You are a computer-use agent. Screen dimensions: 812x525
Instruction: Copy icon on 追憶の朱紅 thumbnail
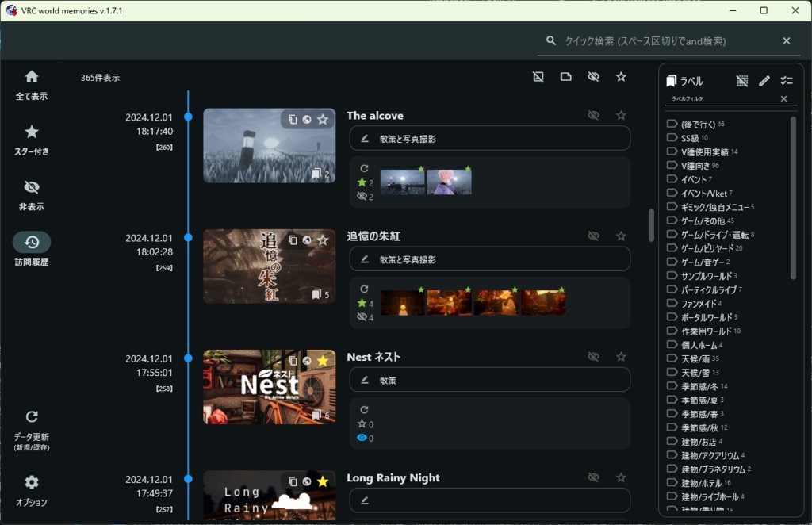(293, 240)
